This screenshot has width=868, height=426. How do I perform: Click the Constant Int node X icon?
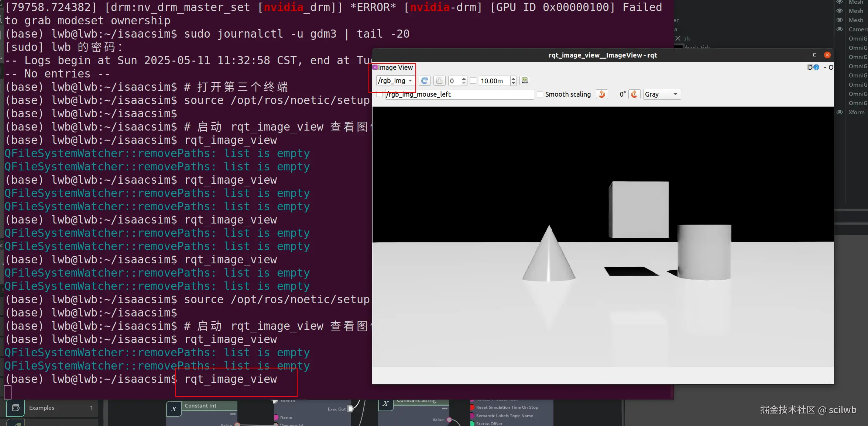coord(174,409)
